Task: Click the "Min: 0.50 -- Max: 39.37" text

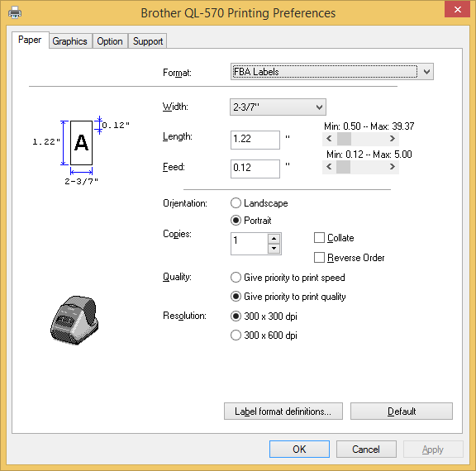Action: pyautogui.click(x=369, y=126)
